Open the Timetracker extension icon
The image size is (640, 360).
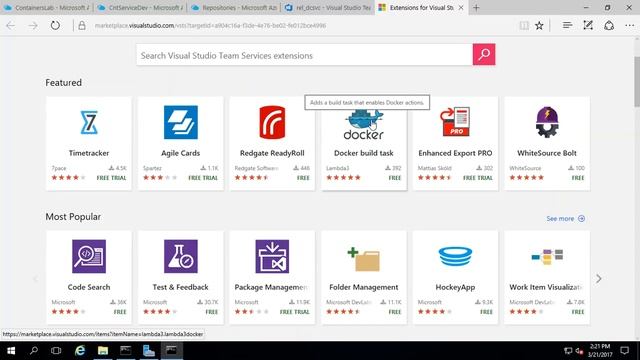point(89,122)
